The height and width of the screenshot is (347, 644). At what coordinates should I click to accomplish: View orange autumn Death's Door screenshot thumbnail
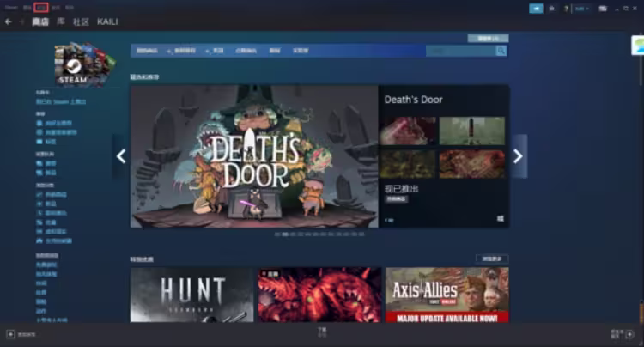(x=472, y=164)
